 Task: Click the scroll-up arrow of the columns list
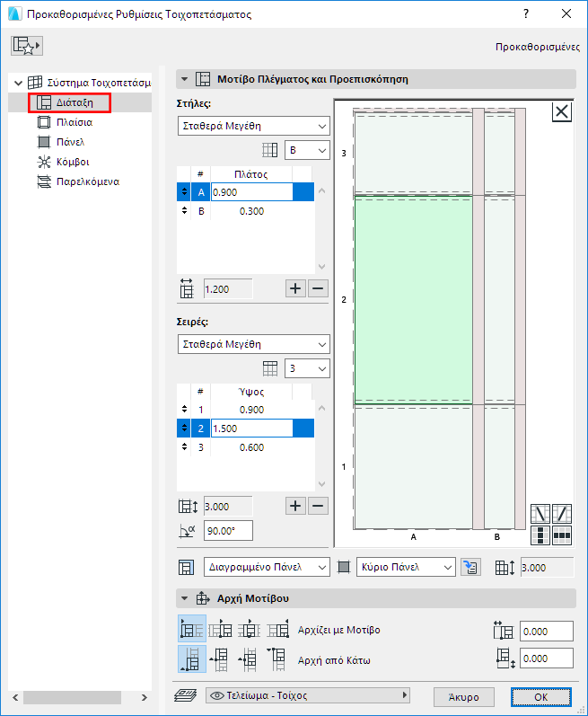click(322, 190)
